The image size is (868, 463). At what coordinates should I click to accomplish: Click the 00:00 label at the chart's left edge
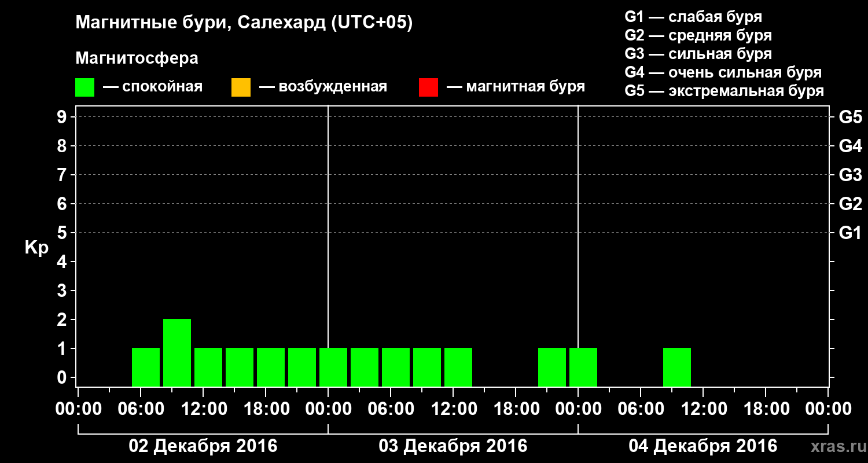coord(78,409)
